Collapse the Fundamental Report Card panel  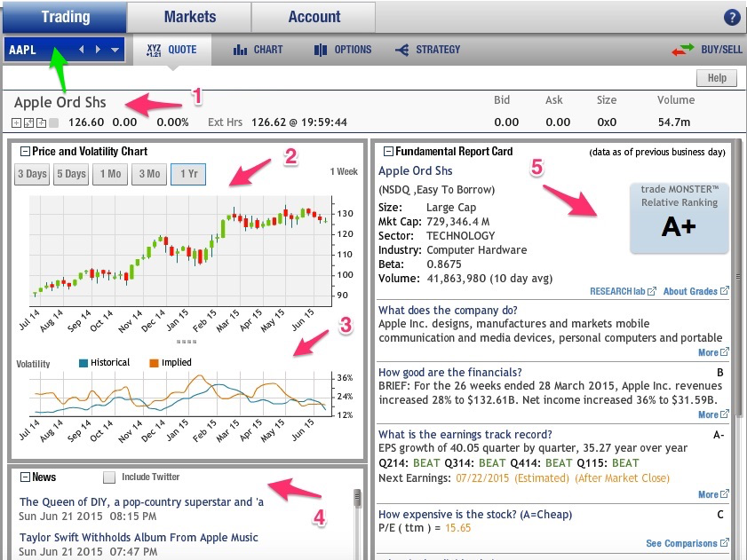click(x=388, y=152)
